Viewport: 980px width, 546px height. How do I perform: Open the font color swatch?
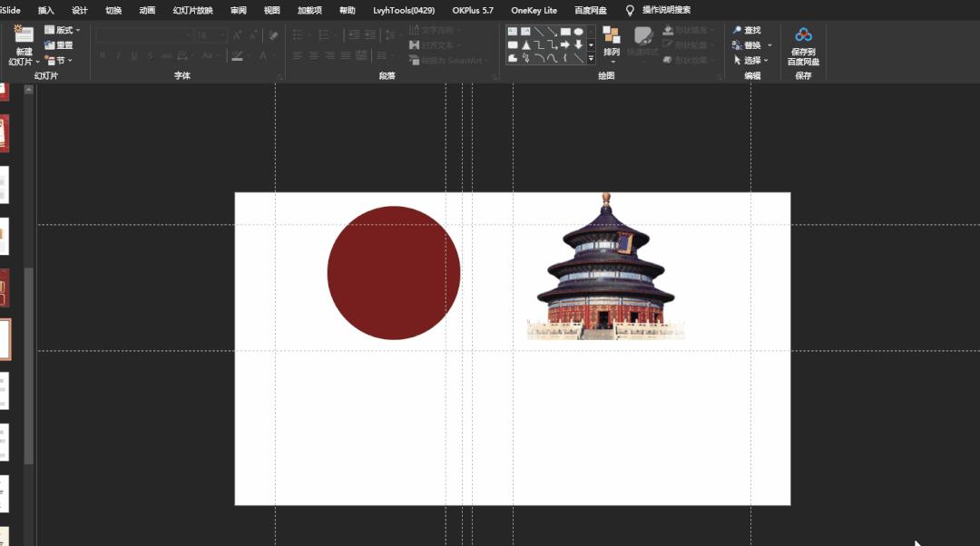[263, 56]
